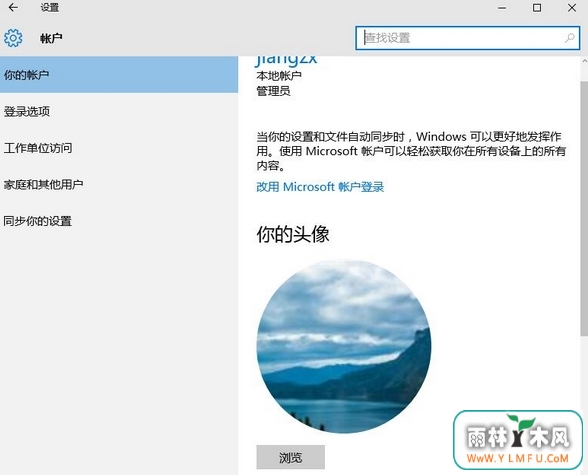This screenshot has width=588, height=475.
Task: Click the 帐户 page heading
Action: 51,38
